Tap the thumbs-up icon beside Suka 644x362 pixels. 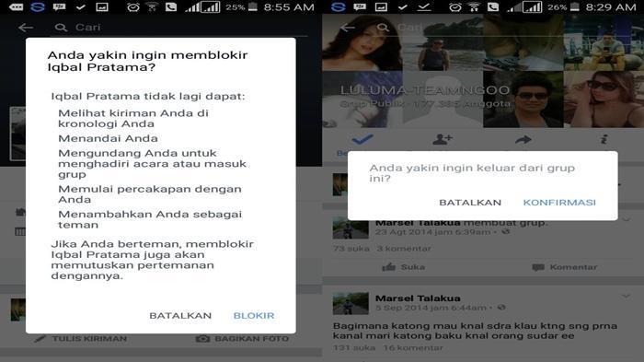click(x=388, y=267)
